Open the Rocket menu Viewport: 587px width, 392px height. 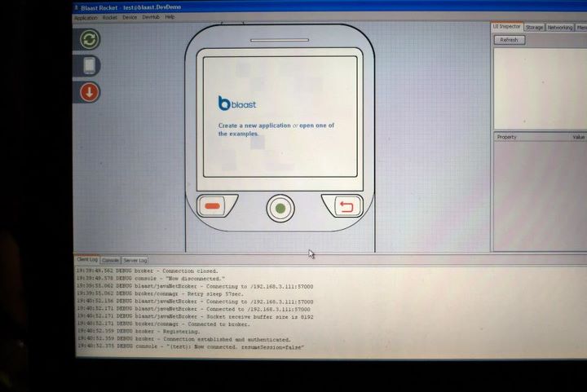[x=110, y=18]
